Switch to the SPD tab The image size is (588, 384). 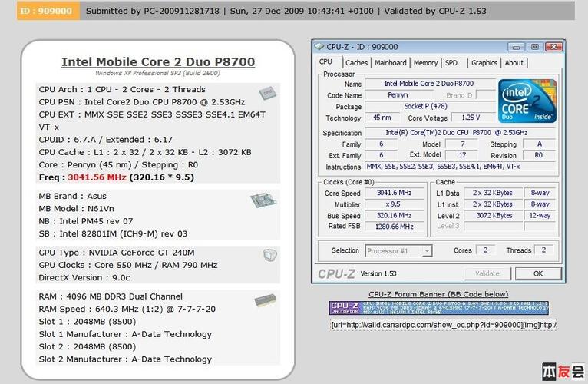tap(451, 63)
